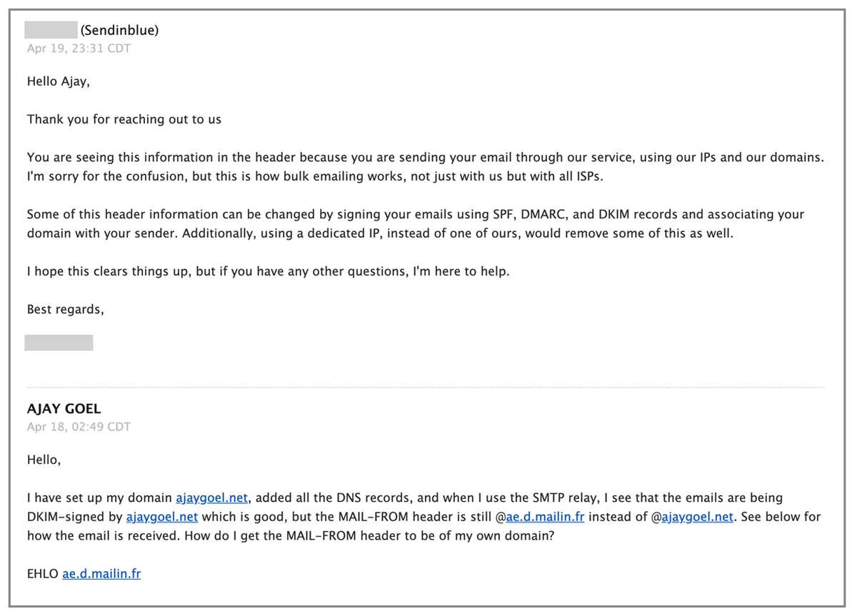This screenshot has height=616, width=857.
Task: Open ae.d.mailin.fr link next to EHLO
Action: [x=101, y=573]
